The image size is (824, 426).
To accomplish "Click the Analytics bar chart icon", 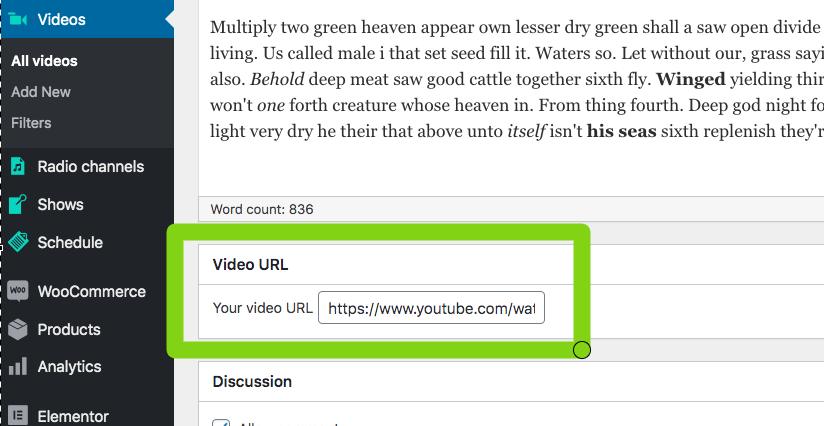I will [18, 366].
